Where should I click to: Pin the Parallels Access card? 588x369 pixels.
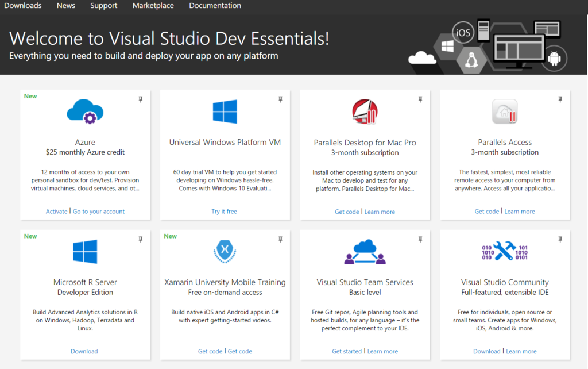(x=560, y=99)
